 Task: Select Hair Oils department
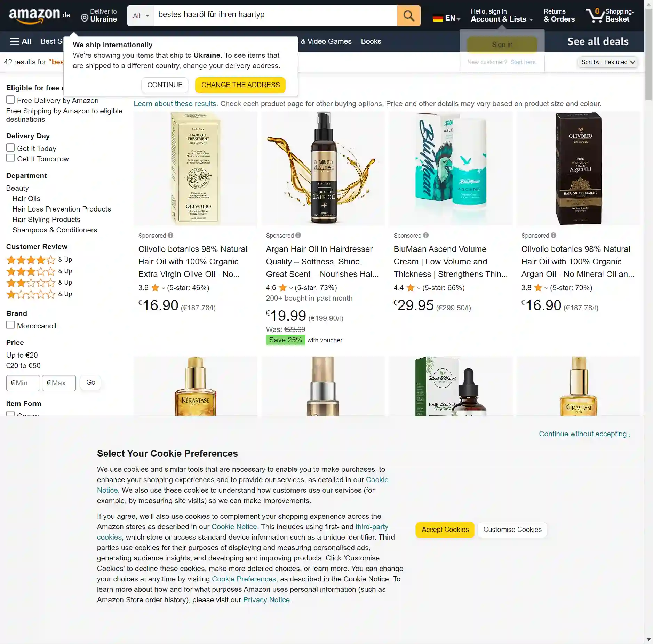(26, 199)
